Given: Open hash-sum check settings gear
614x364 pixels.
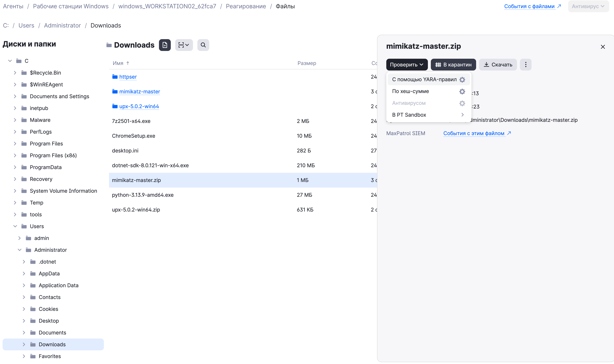Looking at the screenshot, I should [462, 92].
